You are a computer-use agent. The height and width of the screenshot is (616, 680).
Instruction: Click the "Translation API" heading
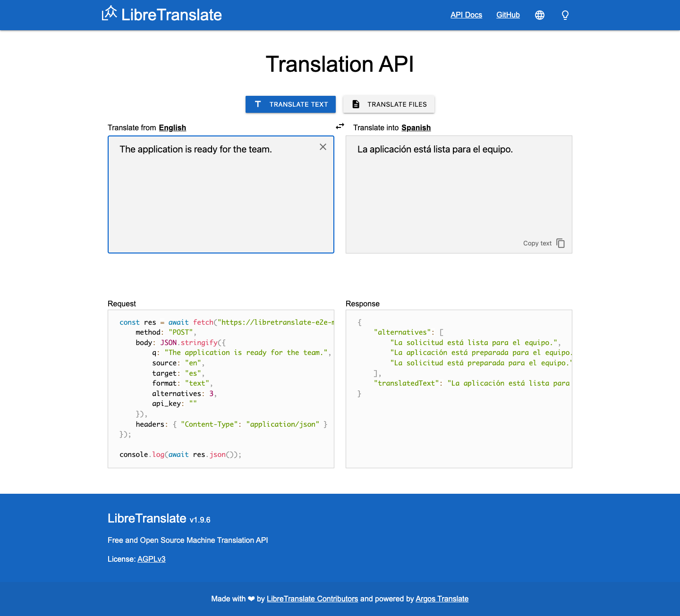tap(340, 64)
